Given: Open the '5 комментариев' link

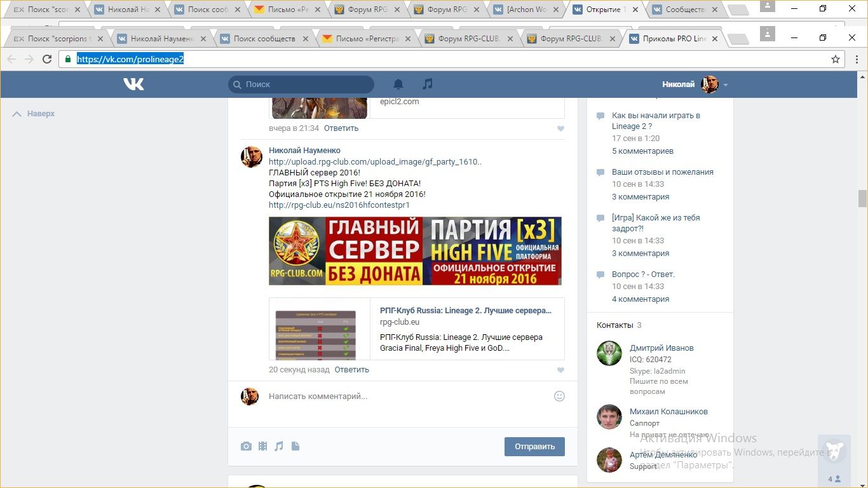Looking at the screenshot, I should pos(642,151).
